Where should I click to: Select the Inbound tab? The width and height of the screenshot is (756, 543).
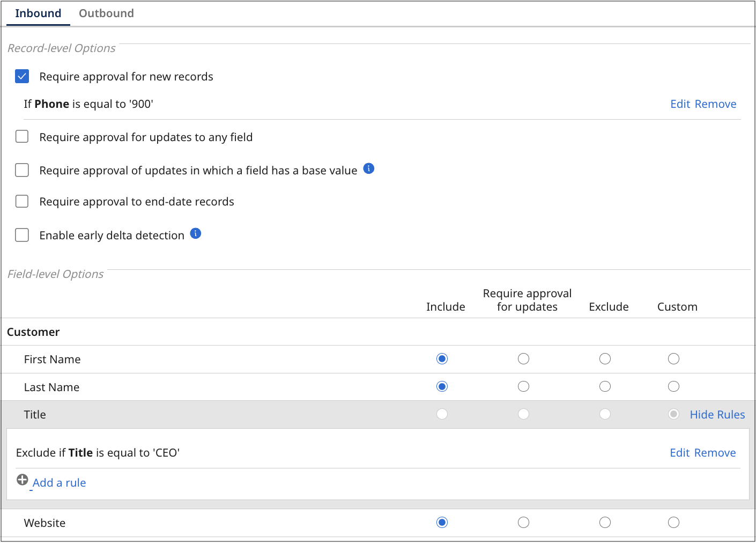38,13
